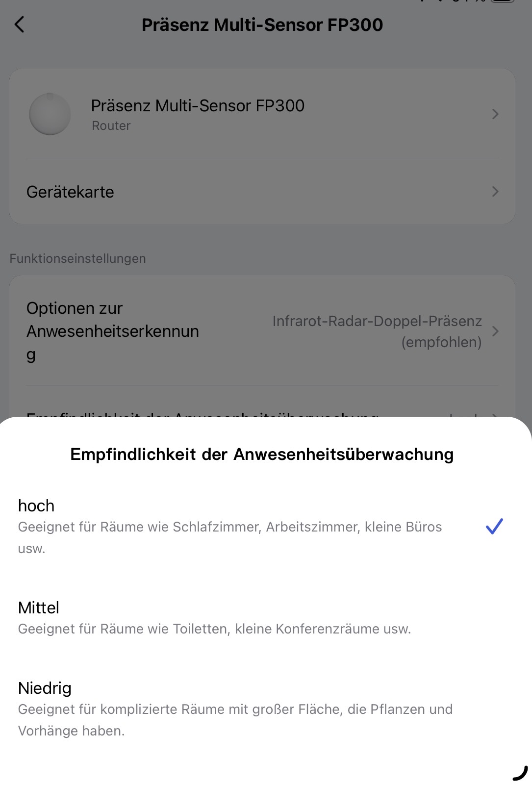
Task: Open the Gerätekarte row
Action: coord(262,192)
